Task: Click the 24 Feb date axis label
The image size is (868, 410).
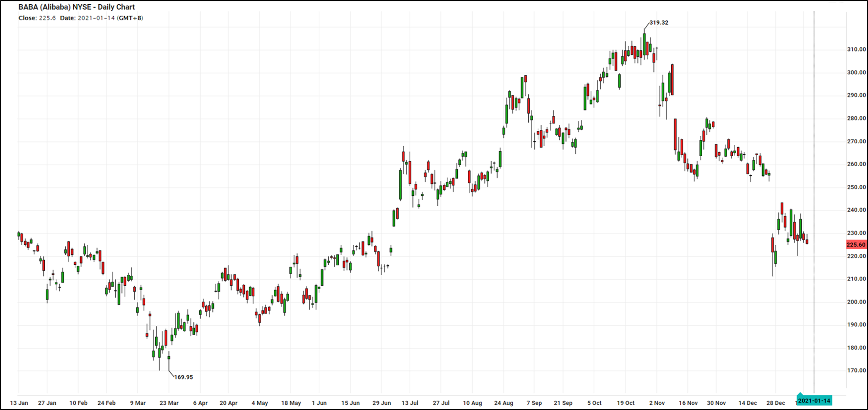Action: (x=106, y=403)
